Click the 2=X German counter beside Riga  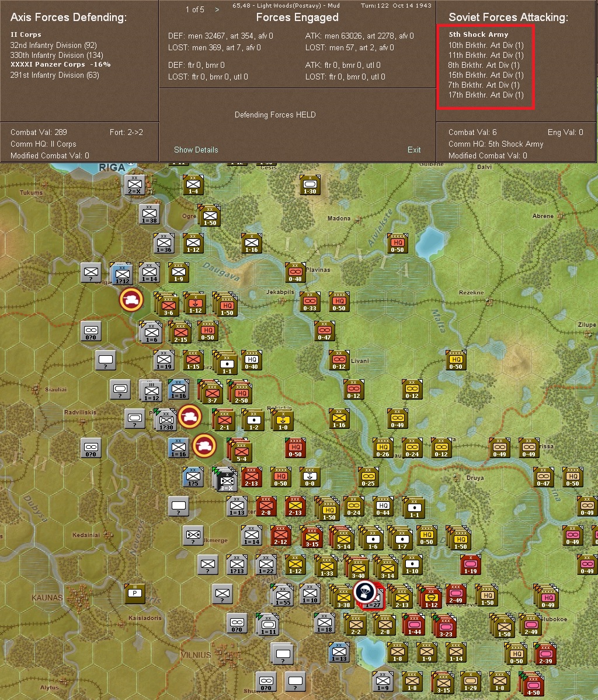pyautogui.click(x=134, y=185)
